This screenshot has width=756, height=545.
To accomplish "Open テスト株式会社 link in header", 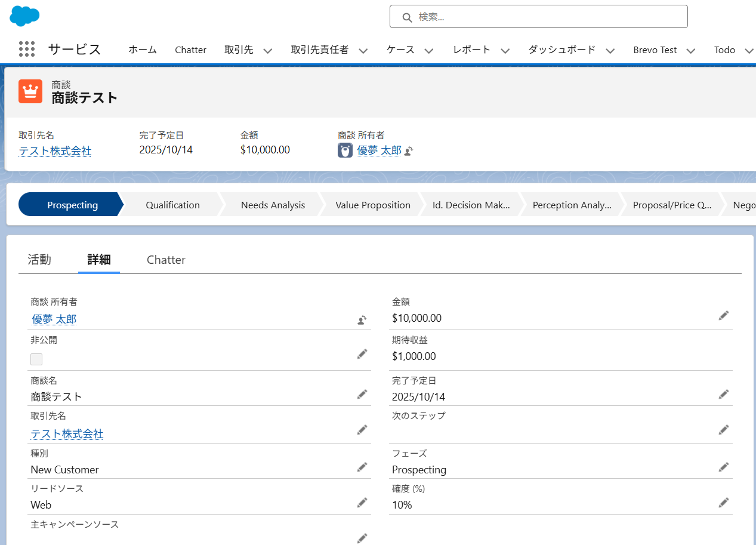I will coord(55,150).
